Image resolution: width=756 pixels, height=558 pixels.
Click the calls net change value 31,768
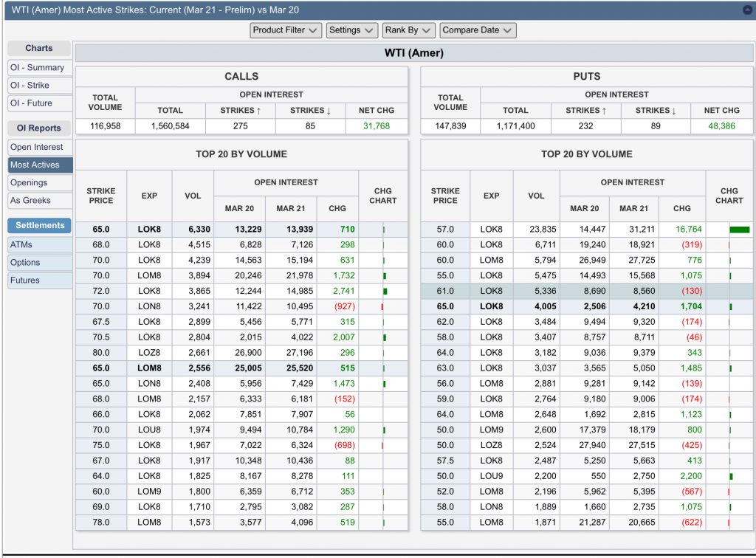coord(376,126)
